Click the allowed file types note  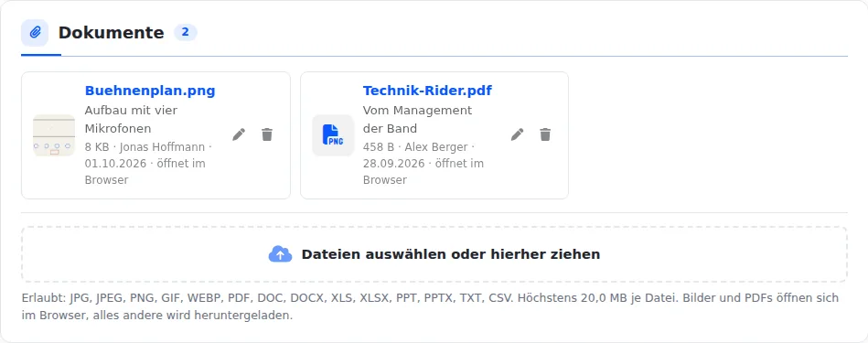coord(430,307)
